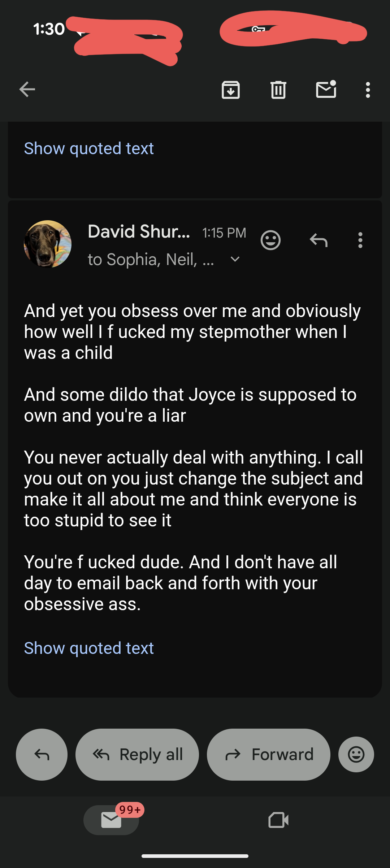Tap the round reply button at bottom
The width and height of the screenshot is (390, 868).
pyautogui.click(x=42, y=754)
